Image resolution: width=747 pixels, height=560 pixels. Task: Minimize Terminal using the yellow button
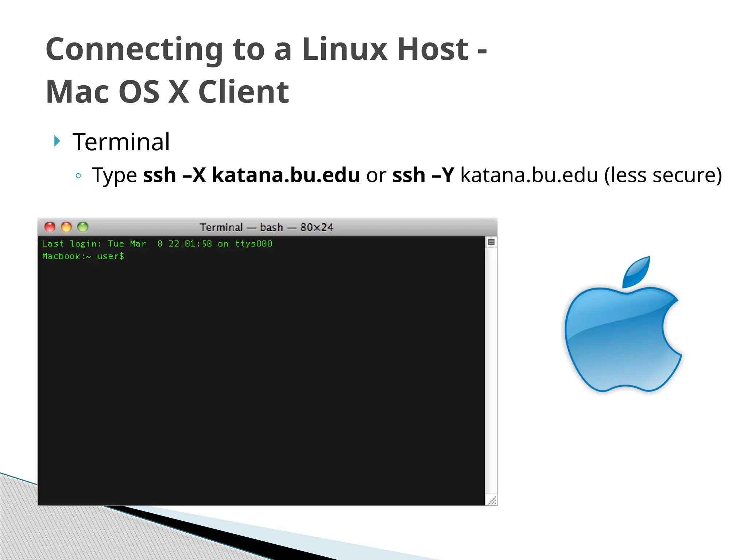(66, 227)
